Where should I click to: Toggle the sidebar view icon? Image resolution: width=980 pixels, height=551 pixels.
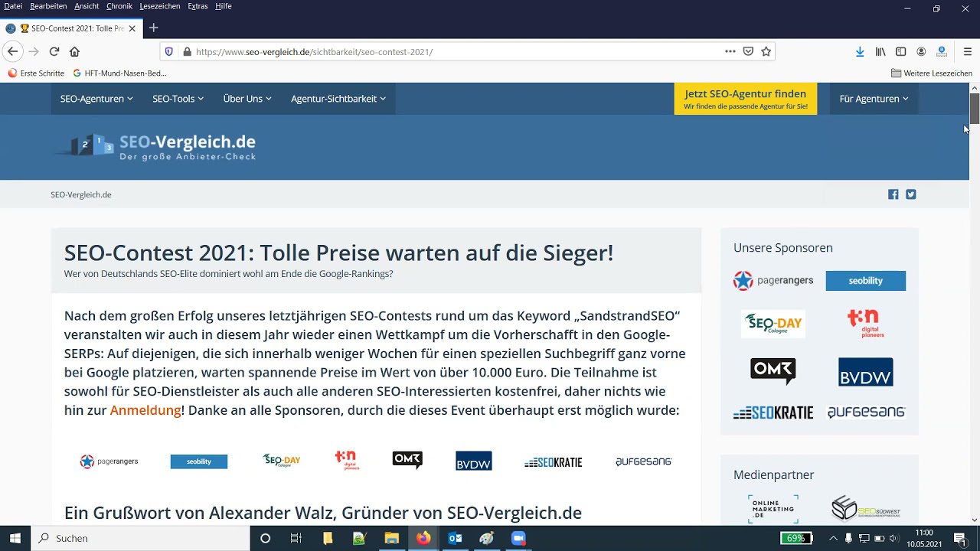(901, 51)
